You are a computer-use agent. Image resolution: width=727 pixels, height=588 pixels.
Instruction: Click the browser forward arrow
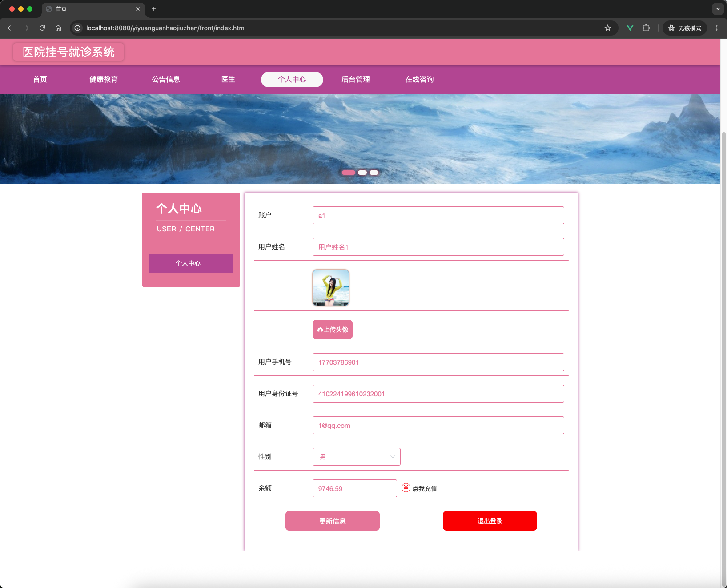pos(26,28)
